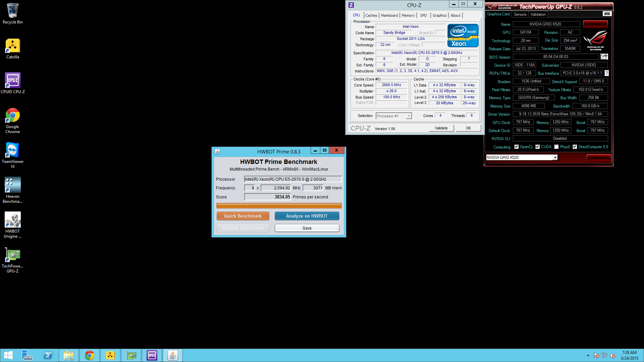The image size is (644, 362).
Task: Select the HWBOT Unigine desktop shortcut
Action: pos(13,225)
